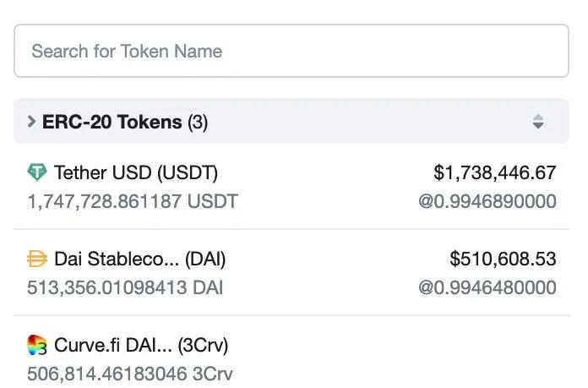Select the Dai Stablecoin list row

[x=291, y=272]
